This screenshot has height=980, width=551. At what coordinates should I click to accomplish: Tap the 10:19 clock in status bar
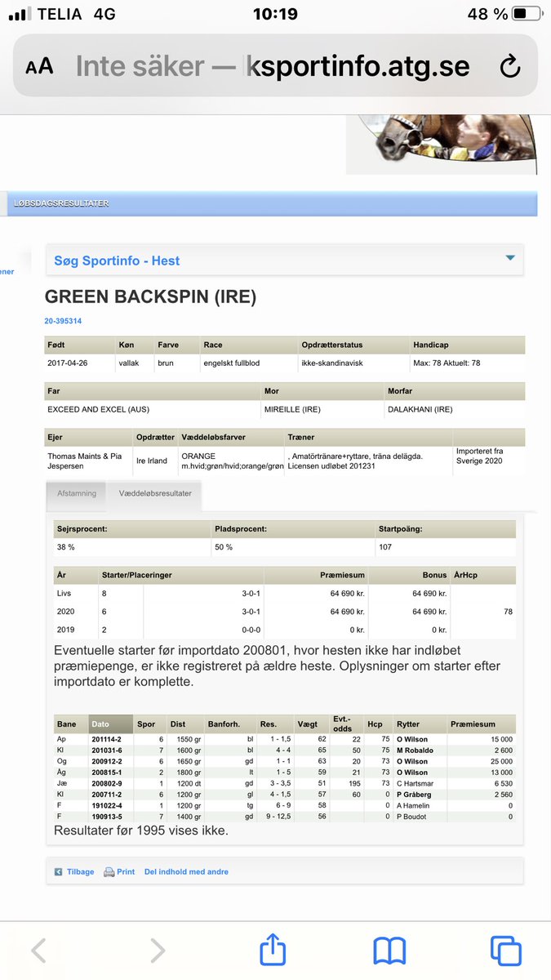(275, 14)
